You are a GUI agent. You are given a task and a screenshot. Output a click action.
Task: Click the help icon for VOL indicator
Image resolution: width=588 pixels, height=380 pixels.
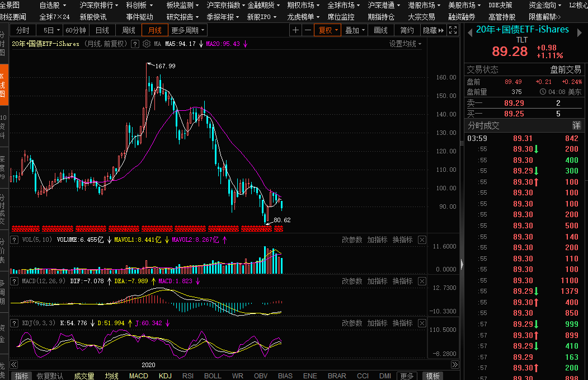coord(62,240)
